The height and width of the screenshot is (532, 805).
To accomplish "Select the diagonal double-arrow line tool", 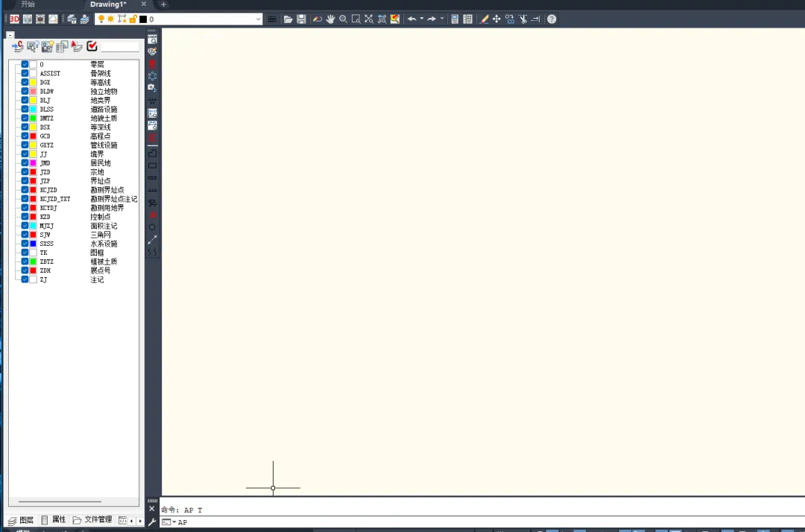I will tap(153, 240).
